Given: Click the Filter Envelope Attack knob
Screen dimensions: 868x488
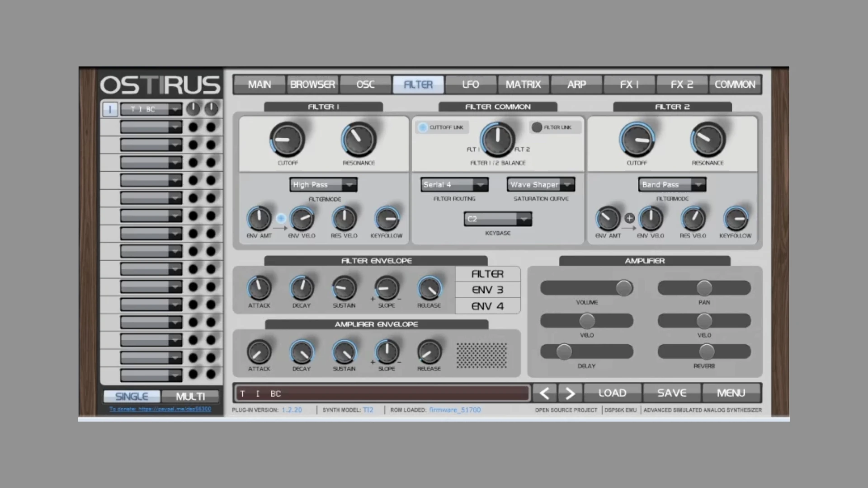Looking at the screenshot, I should (x=259, y=288).
